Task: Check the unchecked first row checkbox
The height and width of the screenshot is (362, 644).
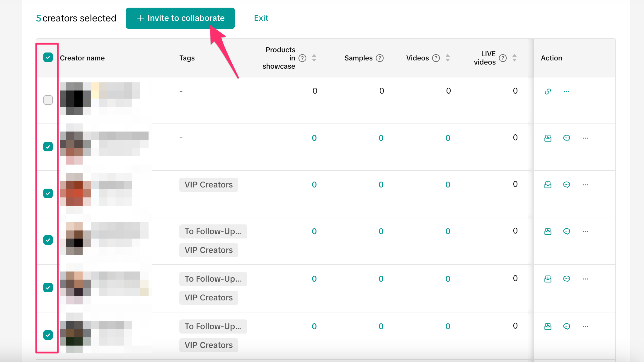Action: (x=48, y=100)
